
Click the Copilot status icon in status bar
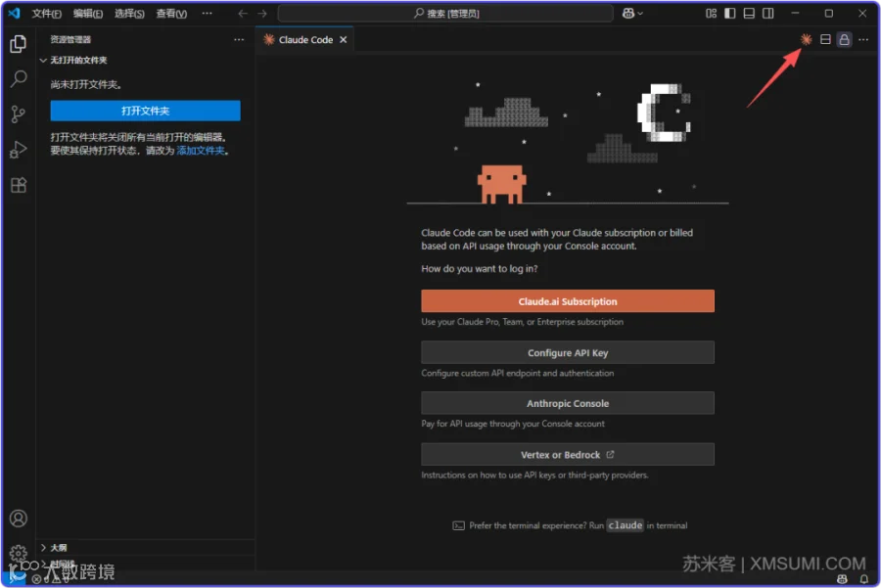click(x=842, y=579)
